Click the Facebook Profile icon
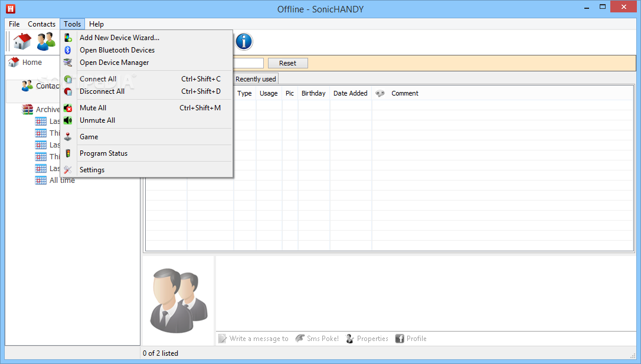Screen dimensions: 641x364 coord(400,338)
